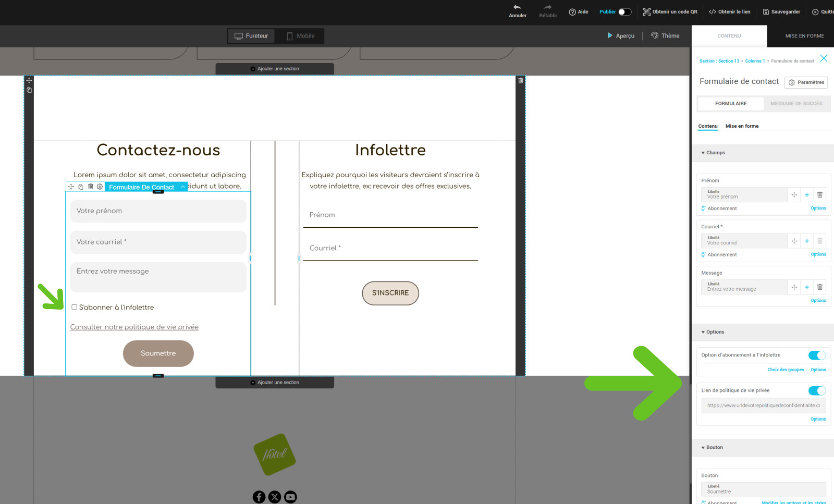Check the S'abonner à l'infolettre checkbox
Screen dimensions: 834x504
coord(74,307)
